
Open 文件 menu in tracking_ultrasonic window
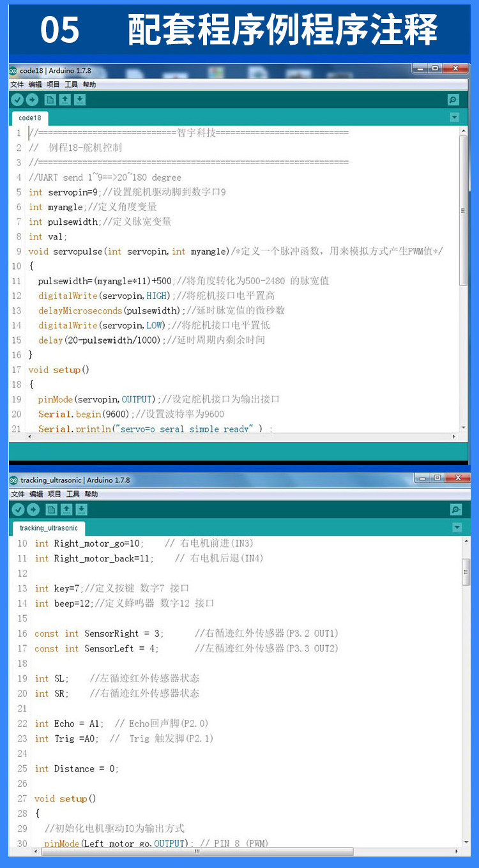pos(18,494)
